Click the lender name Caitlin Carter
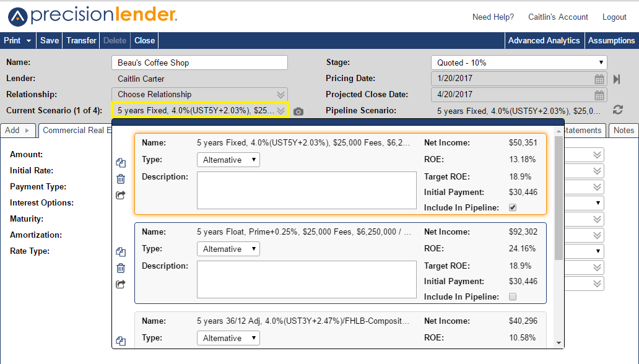The height and width of the screenshot is (364, 639). [141, 79]
